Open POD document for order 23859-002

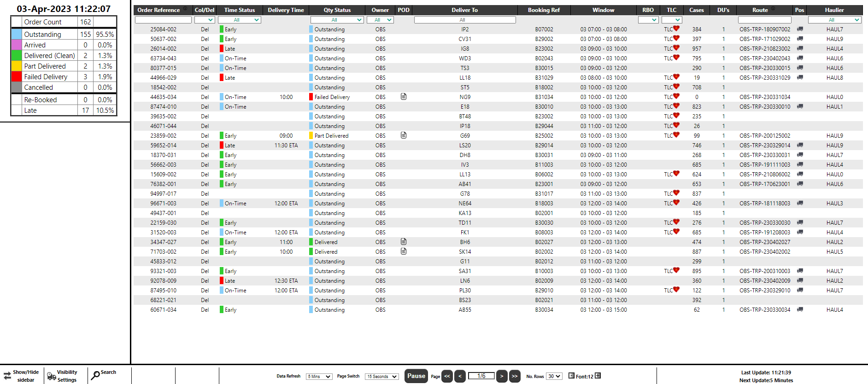pyautogui.click(x=404, y=135)
